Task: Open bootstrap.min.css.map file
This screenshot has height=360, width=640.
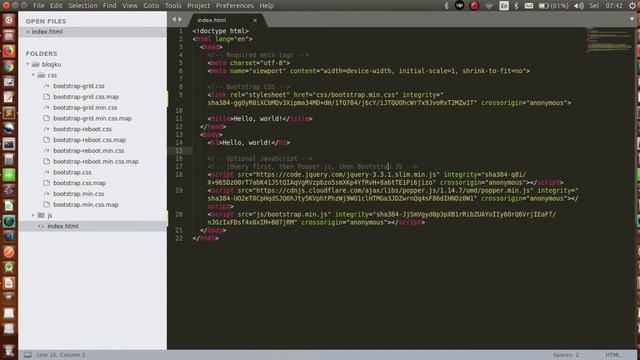Action: (86, 204)
